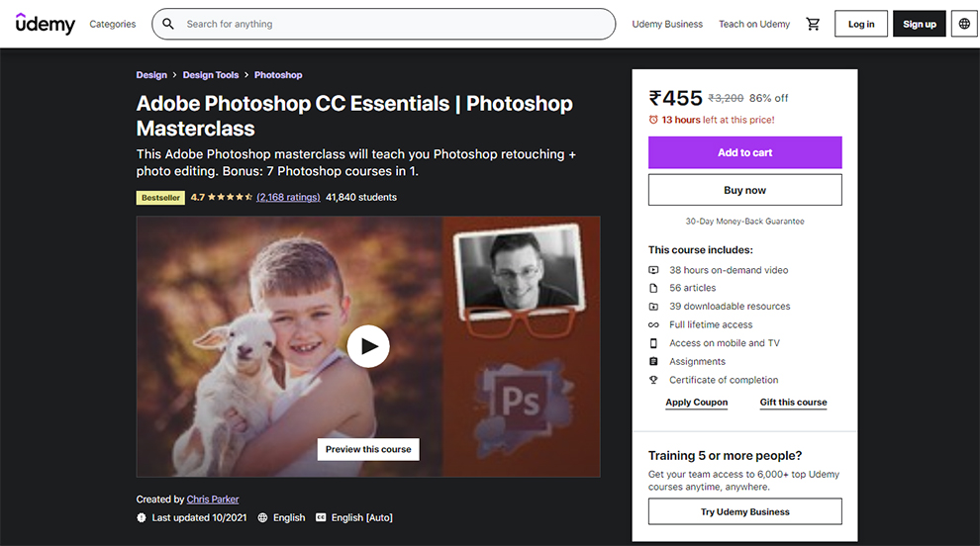Play the course preview video

click(368, 346)
